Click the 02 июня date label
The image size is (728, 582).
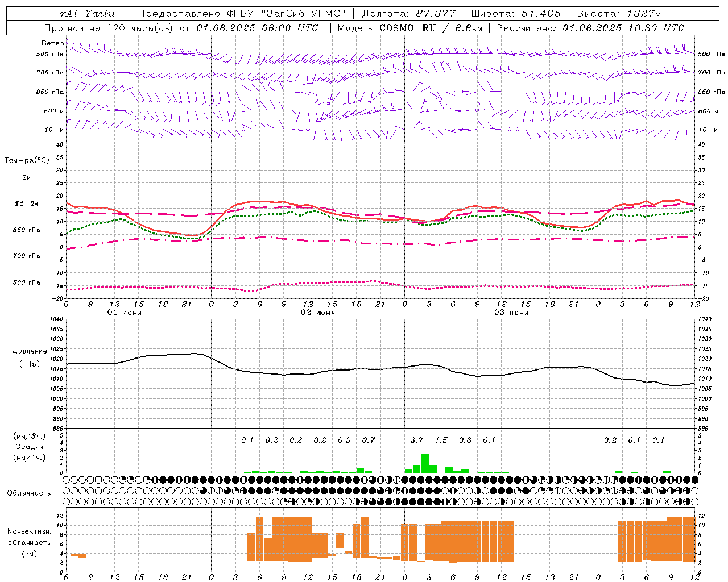318,313
